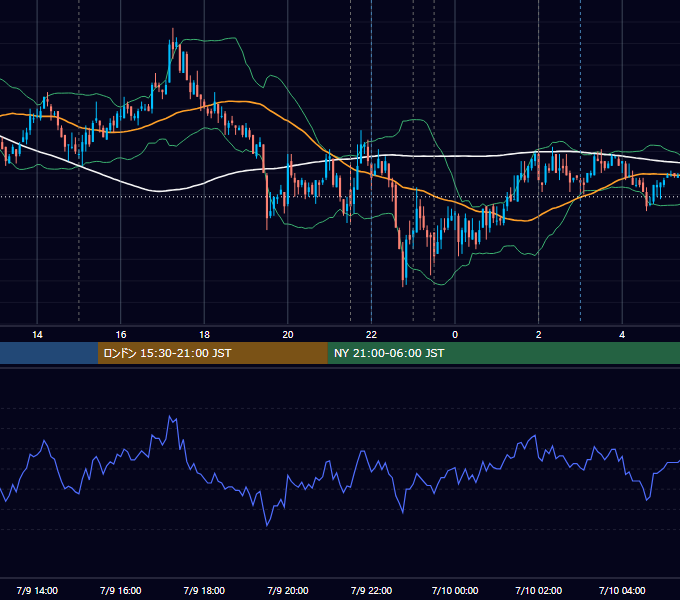Image resolution: width=680 pixels, height=600 pixels.
Task: Click the 7/9 22:00 date label
Action: click(371, 590)
